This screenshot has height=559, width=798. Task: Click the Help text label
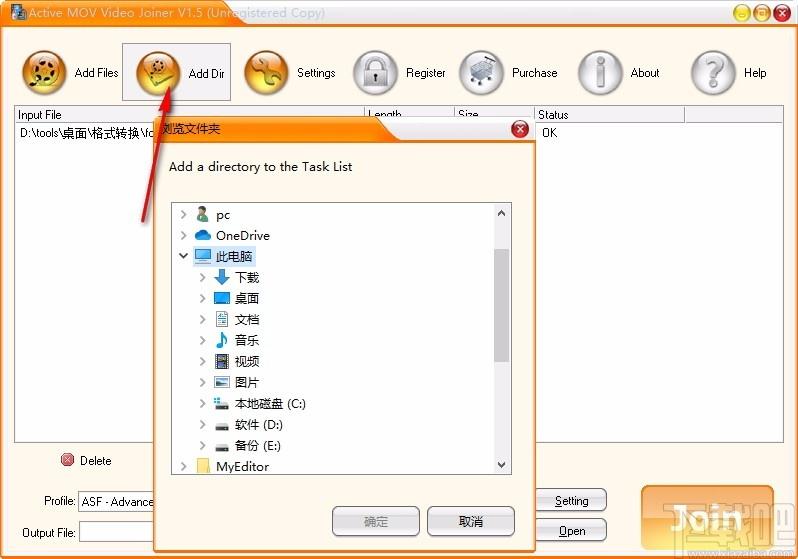(755, 73)
